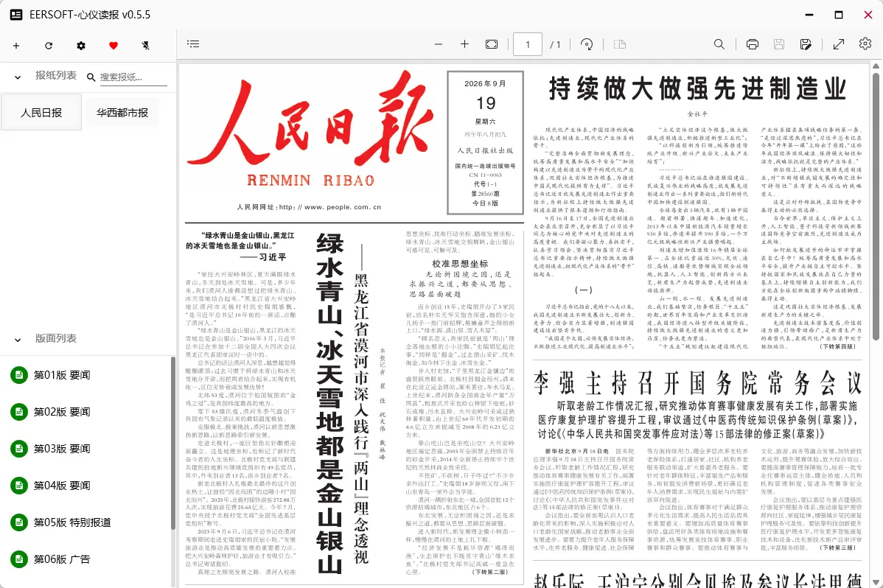The image size is (883, 588).
Task: Click the red heart favorite icon
Action: (114, 46)
